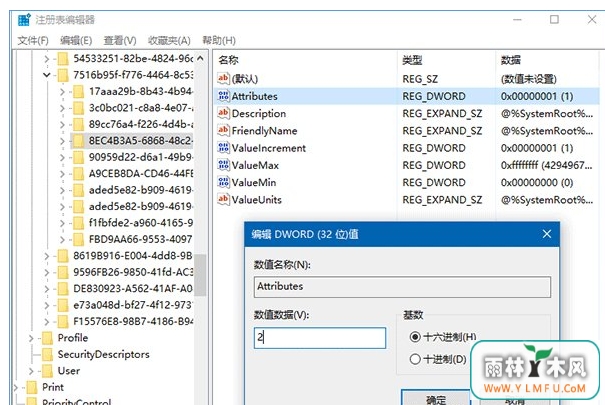Viewport: 605px width, 405px height.
Task: Click the 确定 button in the DWORD dialog
Action: [436, 397]
